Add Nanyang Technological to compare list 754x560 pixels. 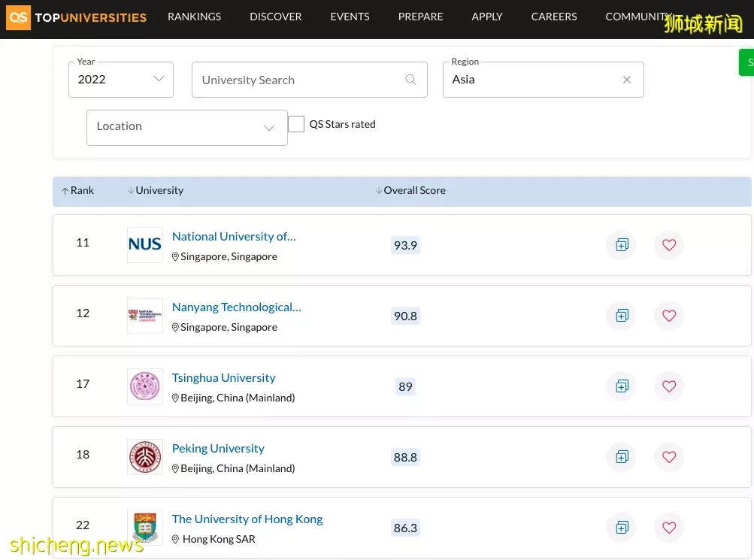pos(622,316)
